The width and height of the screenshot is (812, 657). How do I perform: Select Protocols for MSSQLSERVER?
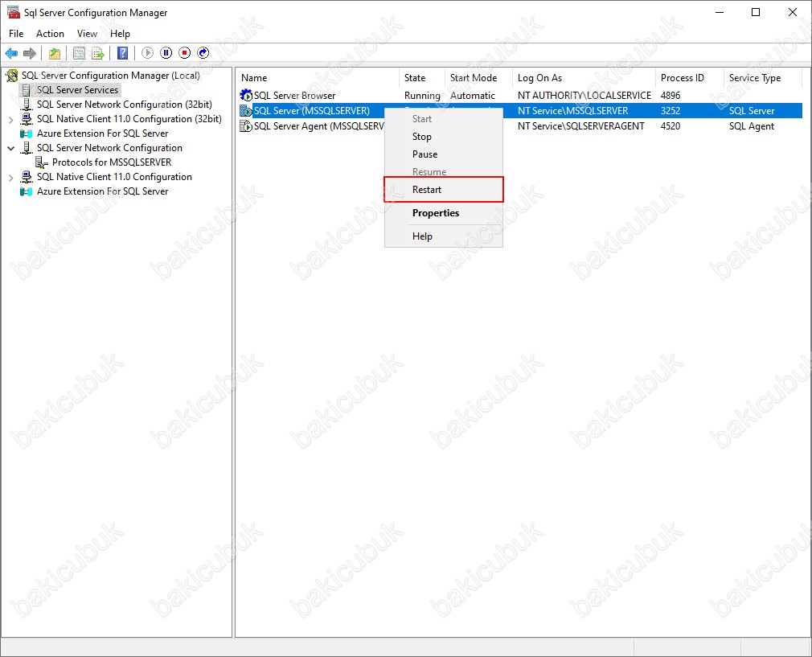pos(112,162)
